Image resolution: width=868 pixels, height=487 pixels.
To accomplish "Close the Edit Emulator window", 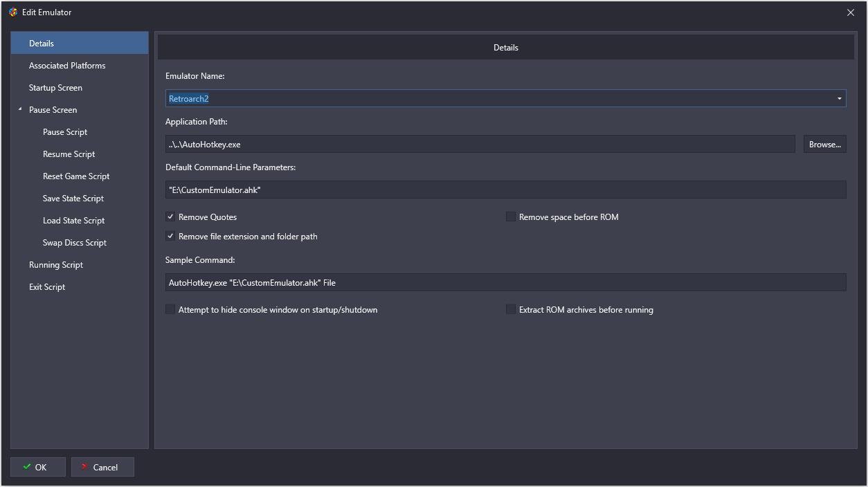I will [851, 12].
